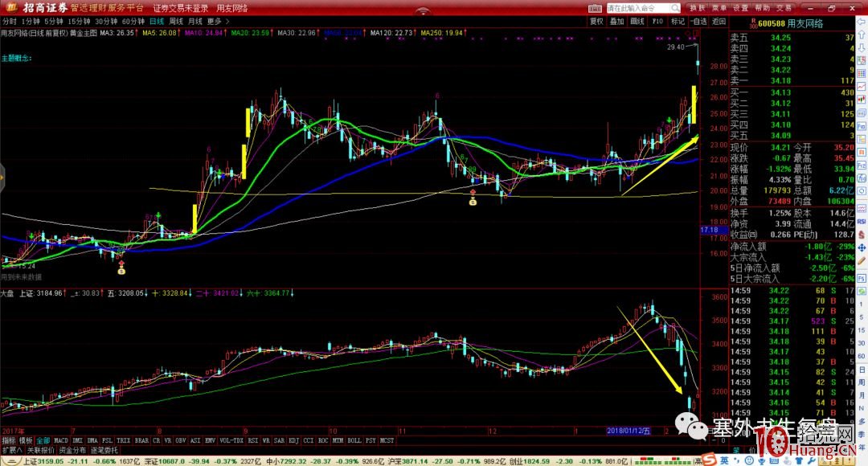Screen dimensions: 868x466
Task: Open the 菜单 main menu
Action: (719, 8)
